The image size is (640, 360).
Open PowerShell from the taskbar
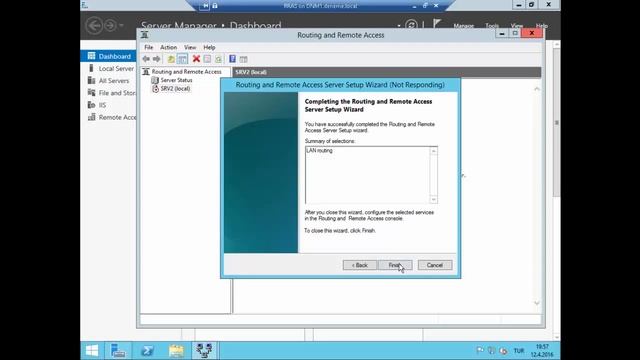[x=147, y=351]
